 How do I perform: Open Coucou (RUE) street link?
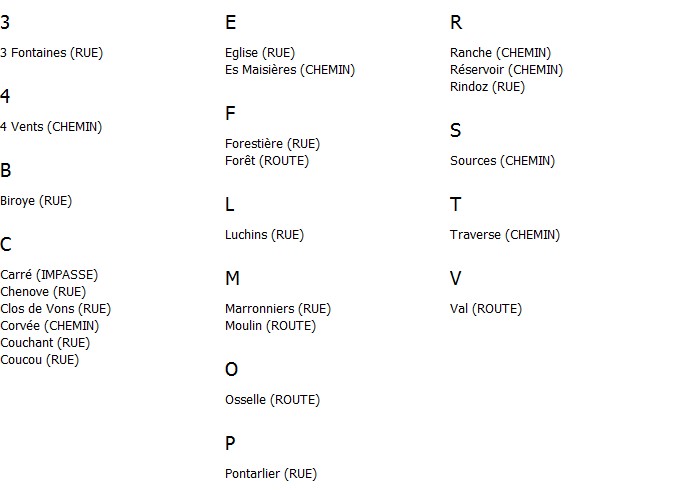click(40, 360)
